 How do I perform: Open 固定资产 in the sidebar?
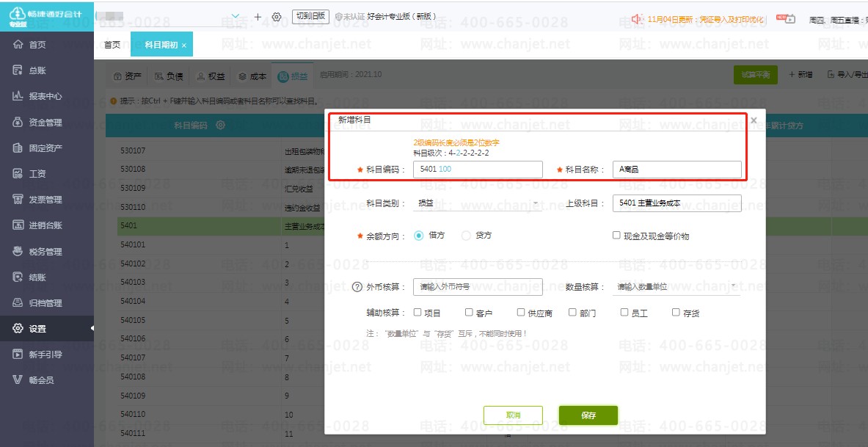(x=45, y=148)
